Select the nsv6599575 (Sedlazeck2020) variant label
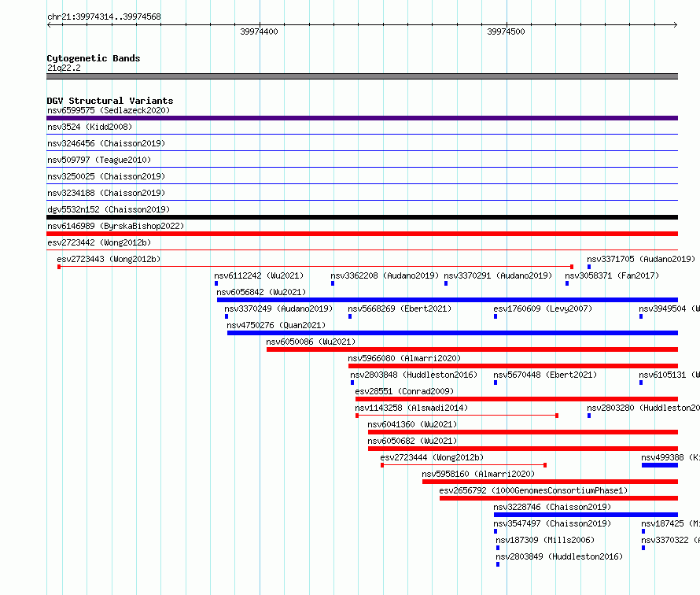 click(109, 110)
